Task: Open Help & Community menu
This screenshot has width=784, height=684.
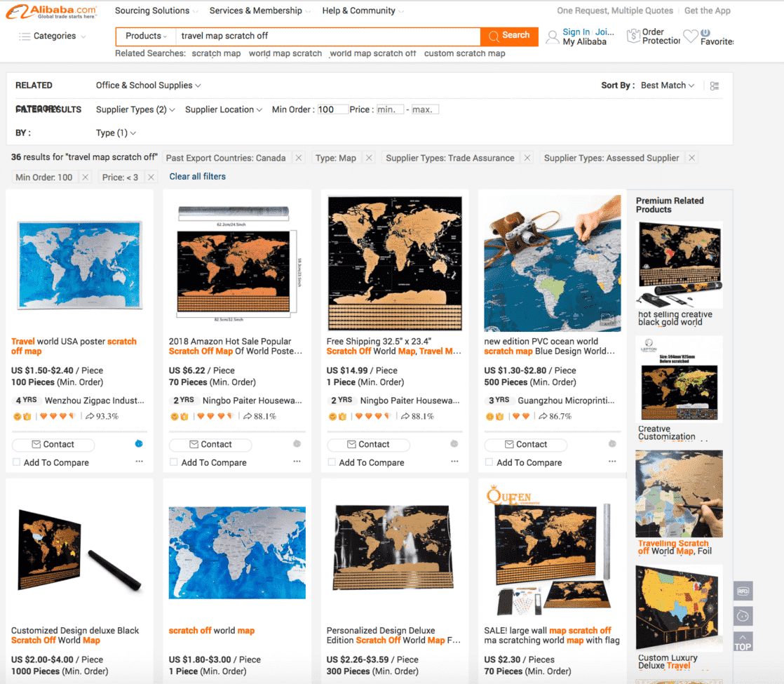Action: [x=363, y=11]
